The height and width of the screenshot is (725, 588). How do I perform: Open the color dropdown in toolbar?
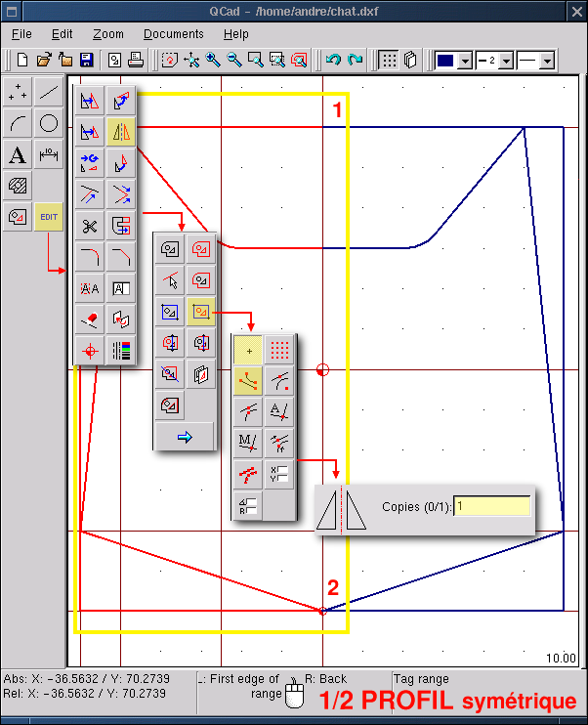pos(465,61)
